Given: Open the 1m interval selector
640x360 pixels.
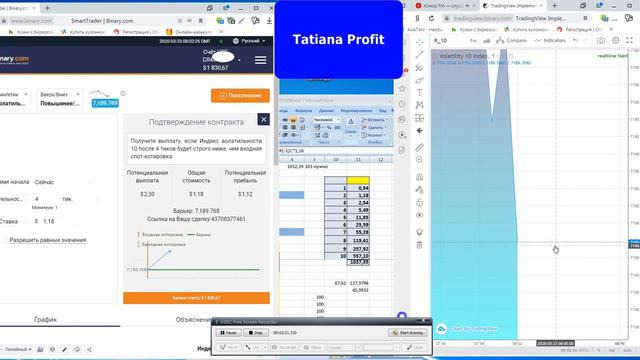Looking at the screenshot, I should 473,40.
